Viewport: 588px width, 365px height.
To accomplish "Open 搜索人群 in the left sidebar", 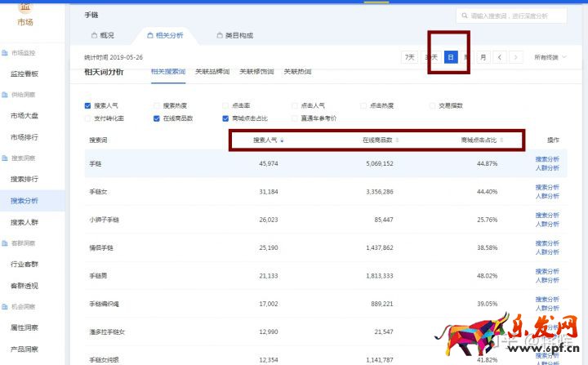I will pos(24,222).
